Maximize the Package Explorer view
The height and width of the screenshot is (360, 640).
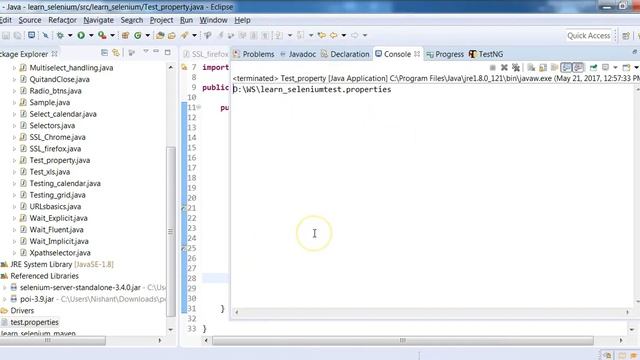click(x=167, y=52)
